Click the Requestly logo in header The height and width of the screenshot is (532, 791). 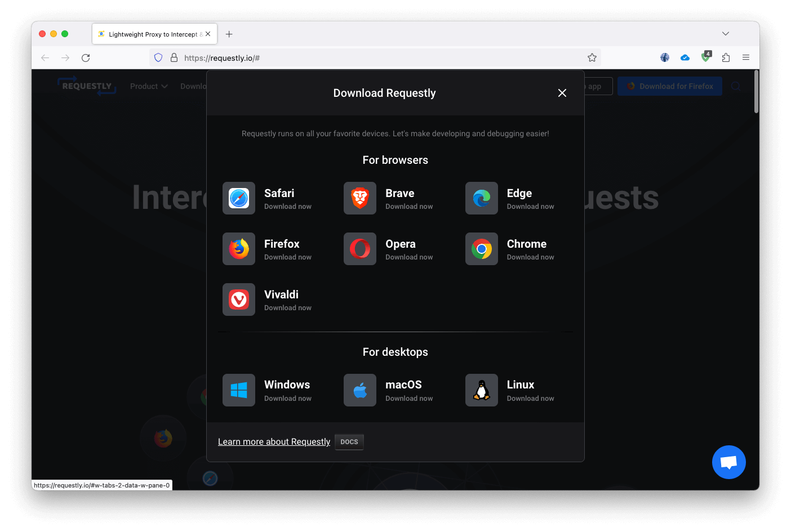tap(87, 86)
